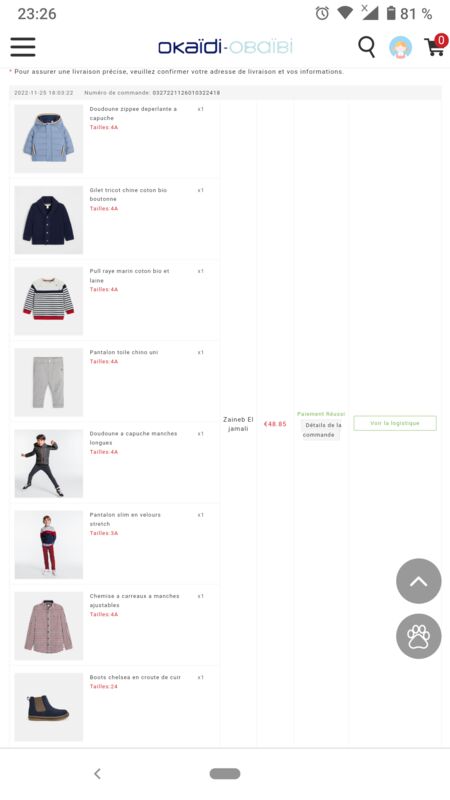The height and width of the screenshot is (800, 450).
Task: Tap the scroll-to-top arrow button
Action: pyautogui.click(x=418, y=581)
